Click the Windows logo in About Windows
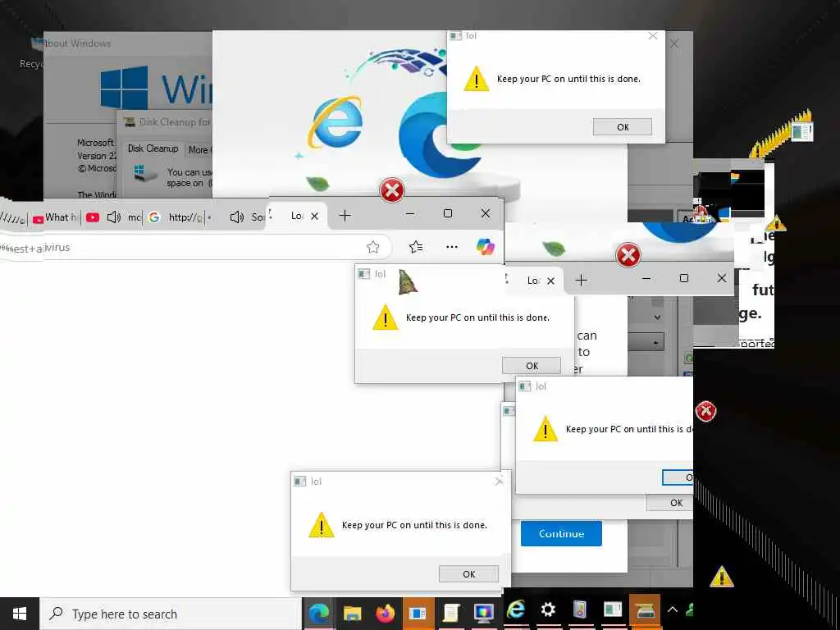The image size is (840, 630). coord(125,88)
